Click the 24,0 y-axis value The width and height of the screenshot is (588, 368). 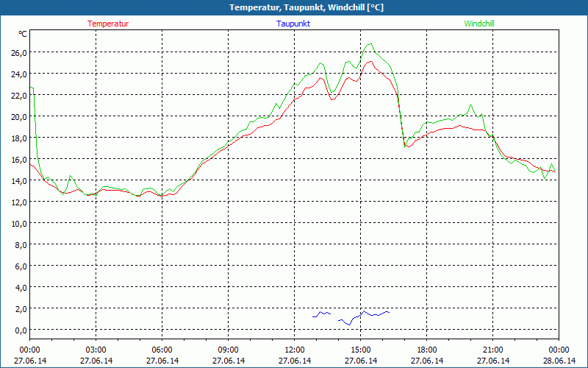click(x=19, y=74)
